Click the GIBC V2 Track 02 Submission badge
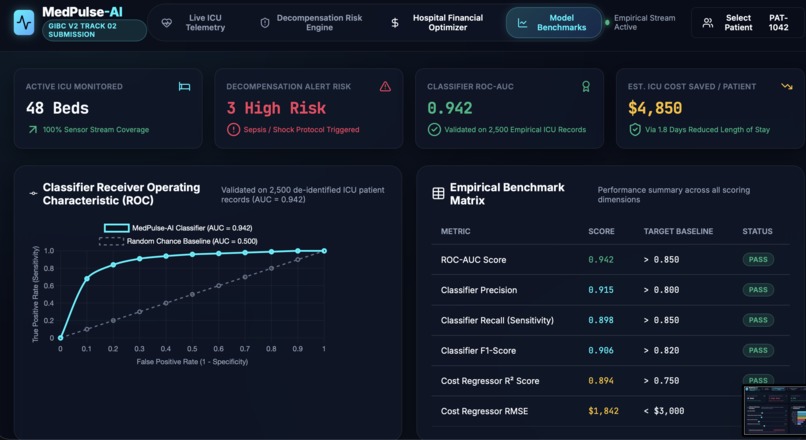 tap(94, 30)
